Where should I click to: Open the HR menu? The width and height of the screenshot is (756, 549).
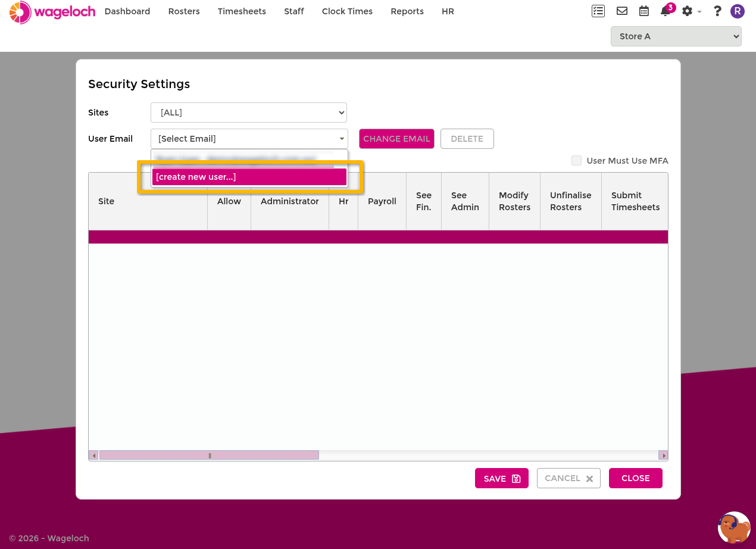(448, 11)
